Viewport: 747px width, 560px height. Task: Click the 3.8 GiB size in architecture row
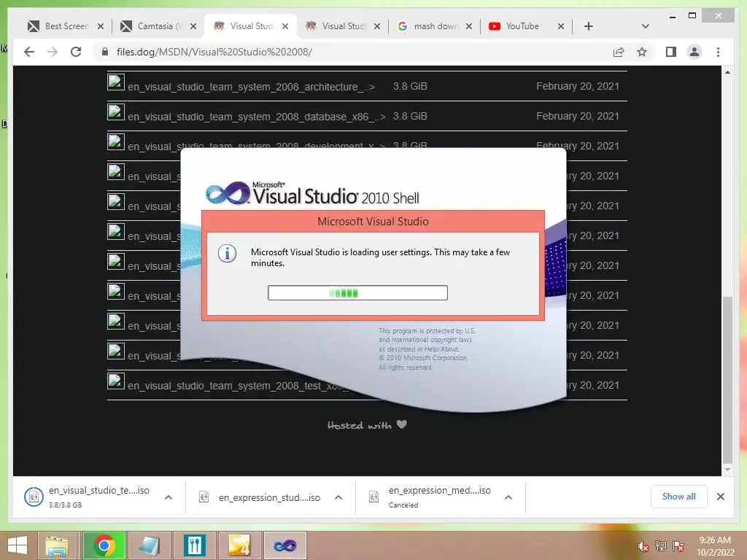(x=410, y=86)
